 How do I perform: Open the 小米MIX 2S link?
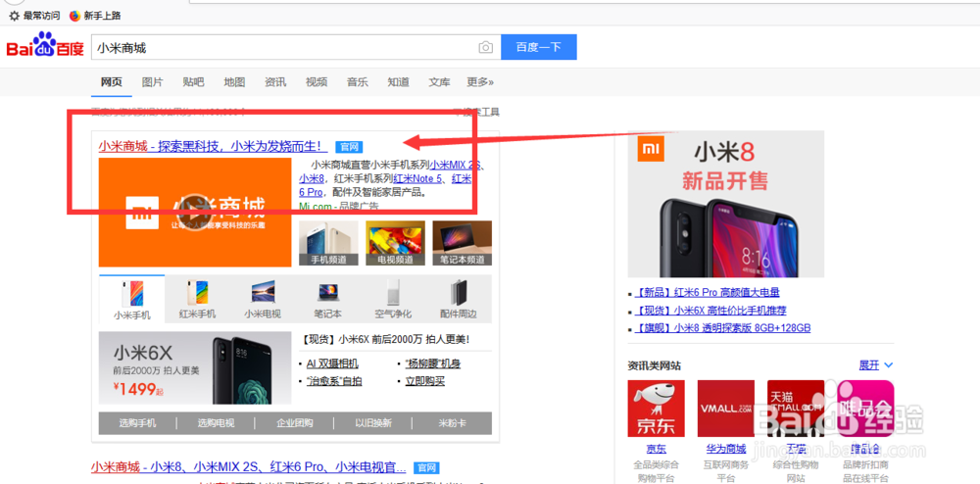[x=457, y=165]
